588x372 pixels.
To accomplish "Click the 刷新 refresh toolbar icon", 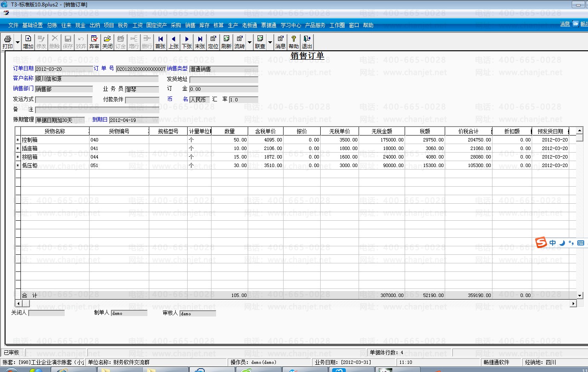I will pyautogui.click(x=226, y=42).
